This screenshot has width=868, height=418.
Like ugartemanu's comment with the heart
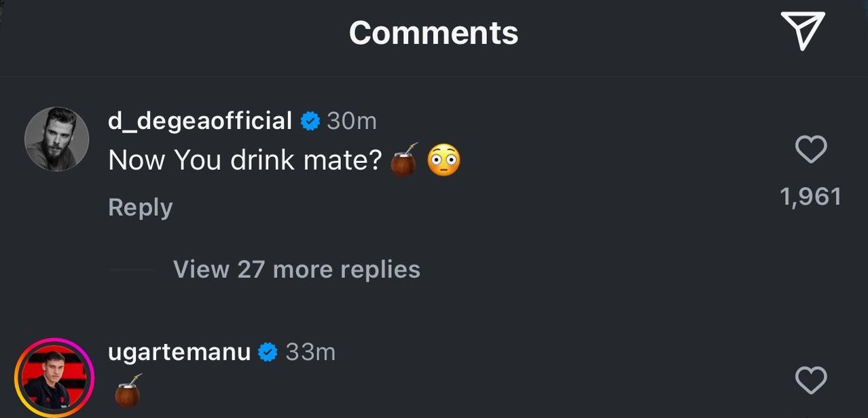(810, 380)
